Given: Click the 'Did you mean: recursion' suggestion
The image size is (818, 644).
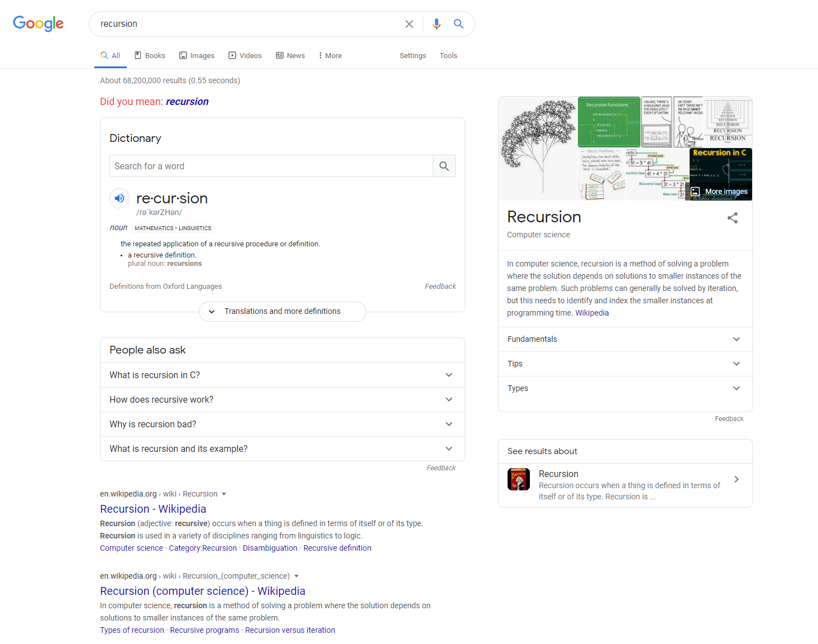Looking at the screenshot, I should pos(187,101).
